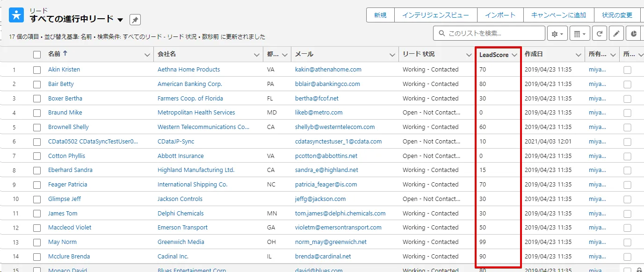Viewport: 644px width, 272px height.
Task: Click the 新規 button
Action: 380,14
